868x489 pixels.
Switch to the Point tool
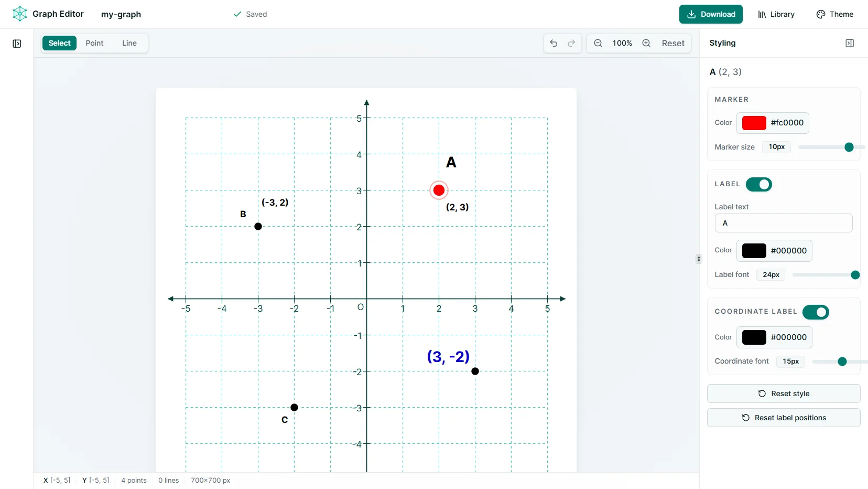point(94,43)
